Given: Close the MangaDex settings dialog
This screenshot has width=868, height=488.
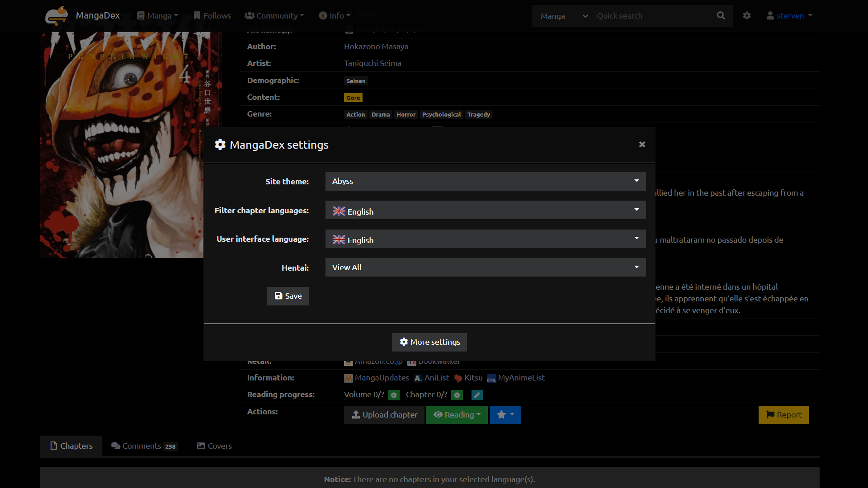Looking at the screenshot, I should [642, 145].
